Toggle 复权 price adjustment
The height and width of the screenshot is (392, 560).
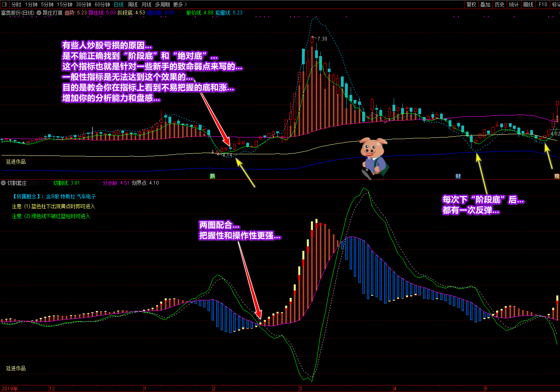coord(471,5)
